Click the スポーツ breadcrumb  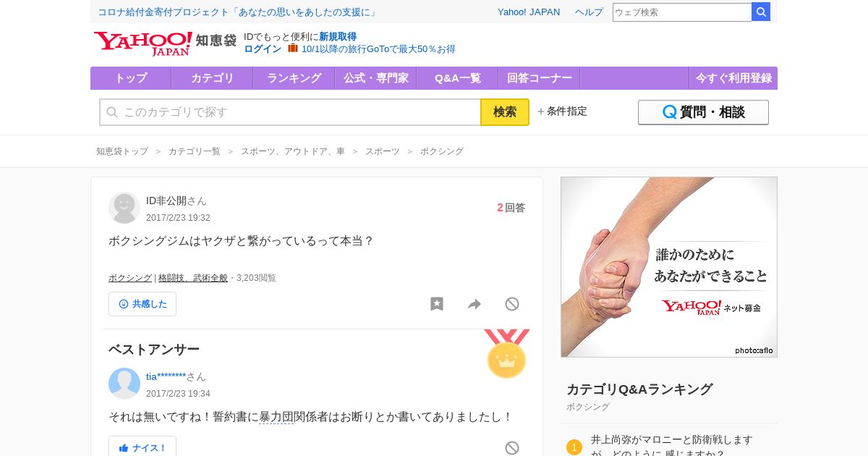pyautogui.click(x=383, y=151)
